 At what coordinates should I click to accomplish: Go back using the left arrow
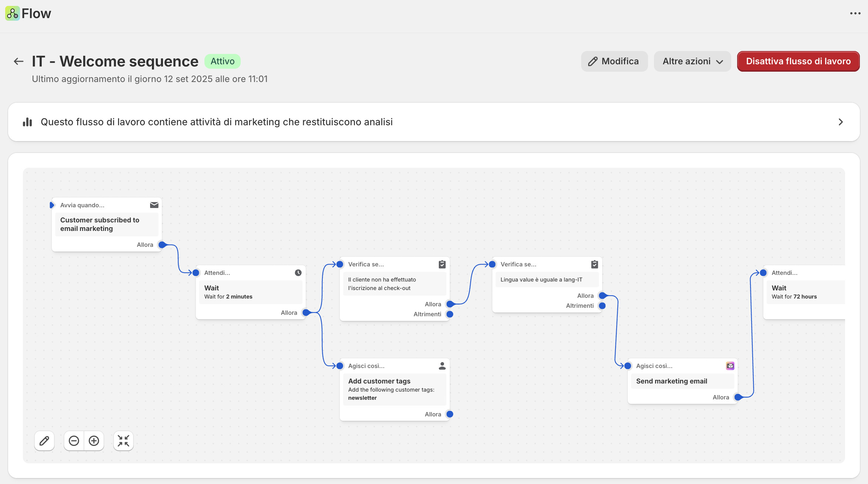coord(18,61)
